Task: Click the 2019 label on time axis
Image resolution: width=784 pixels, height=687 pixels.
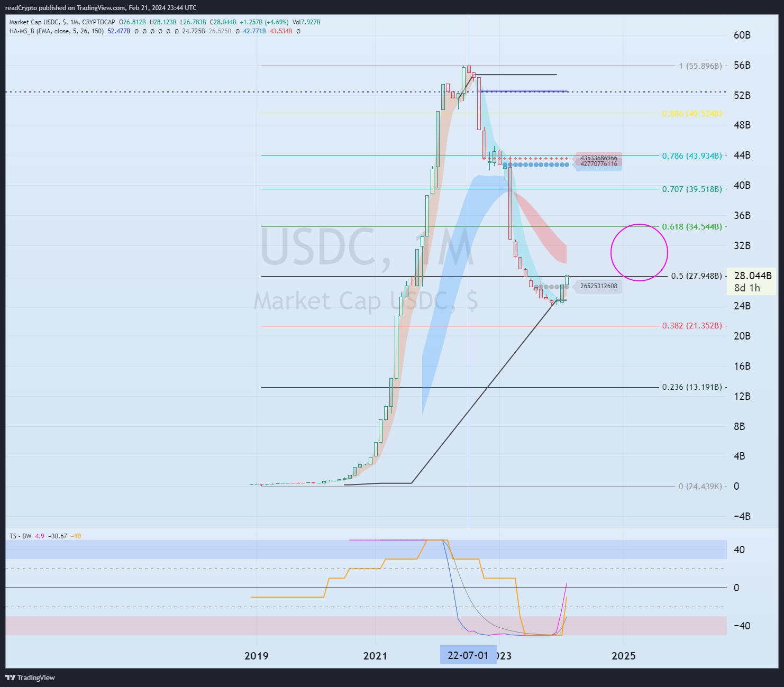Action: tap(256, 656)
